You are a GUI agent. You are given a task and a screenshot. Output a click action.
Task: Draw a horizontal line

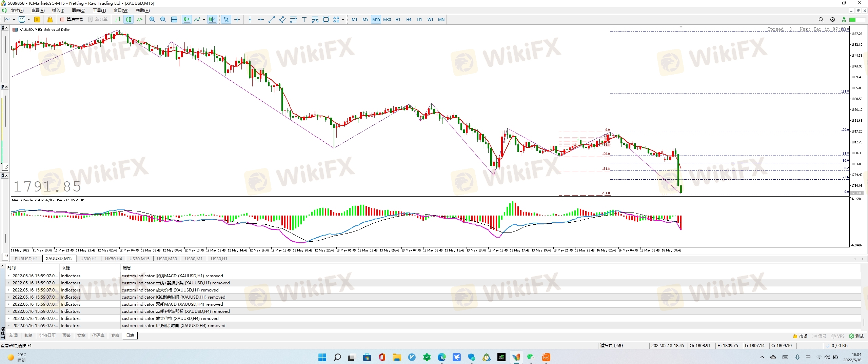[x=261, y=20]
